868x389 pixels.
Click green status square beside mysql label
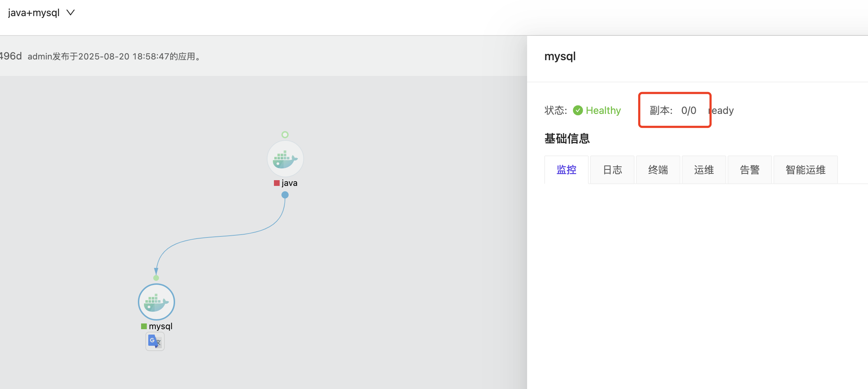point(144,326)
